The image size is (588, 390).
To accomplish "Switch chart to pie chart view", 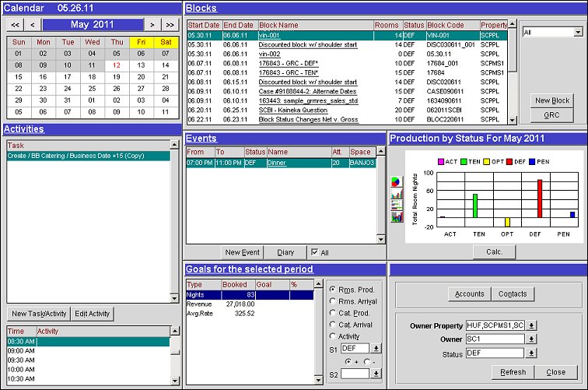I will [x=397, y=181].
